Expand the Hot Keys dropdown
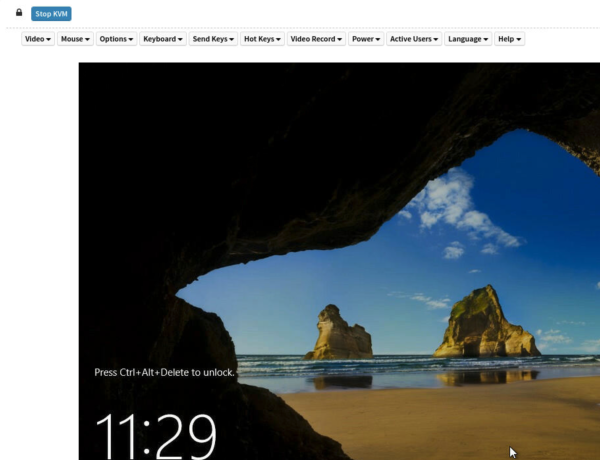Viewport: 600px width, 460px height. click(x=262, y=39)
